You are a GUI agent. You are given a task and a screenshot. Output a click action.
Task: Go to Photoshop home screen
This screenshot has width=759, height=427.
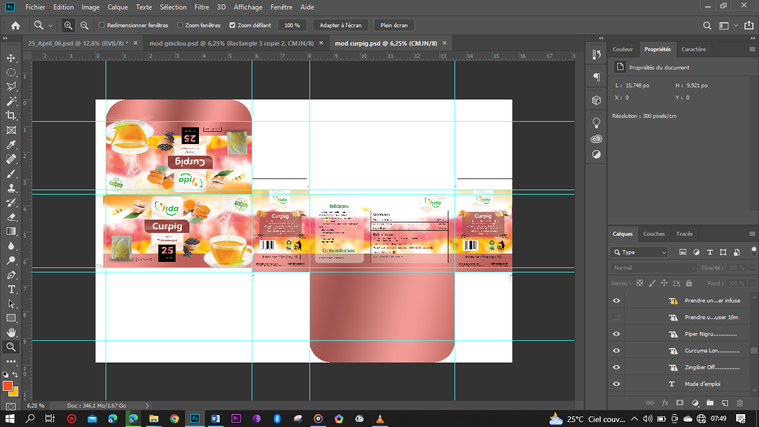(x=15, y=26)
